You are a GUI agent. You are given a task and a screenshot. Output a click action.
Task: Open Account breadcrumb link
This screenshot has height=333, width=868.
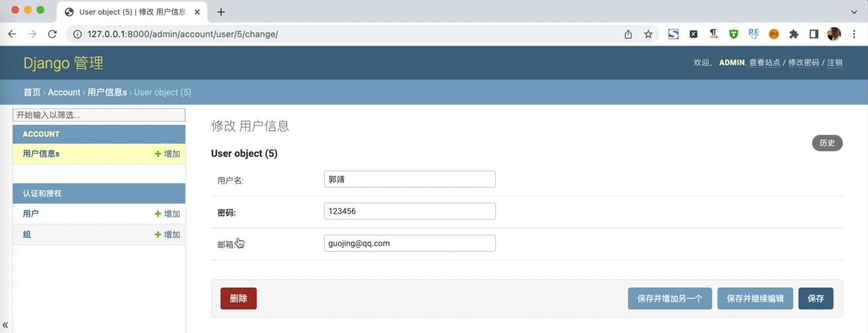tap(64, 92)
